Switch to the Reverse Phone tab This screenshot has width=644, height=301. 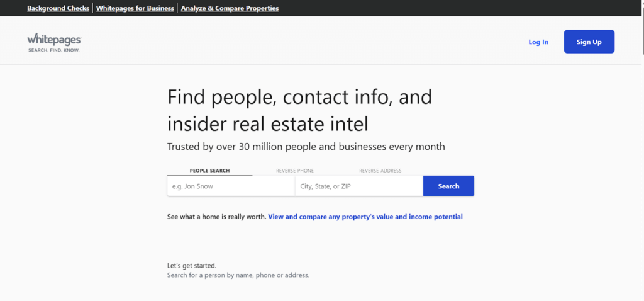click(295, 171)
